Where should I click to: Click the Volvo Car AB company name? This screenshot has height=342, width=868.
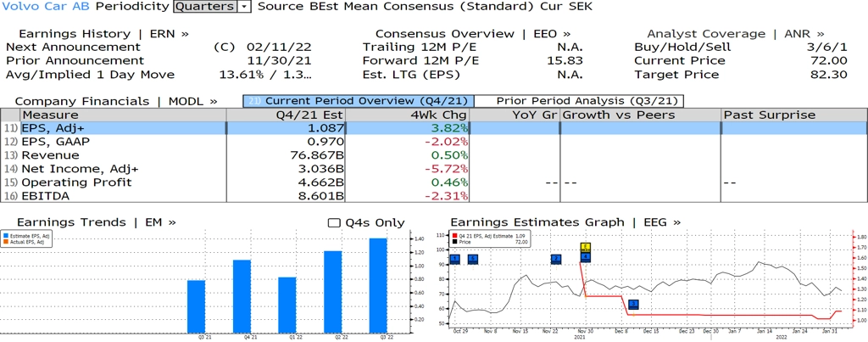click(47, 7)
